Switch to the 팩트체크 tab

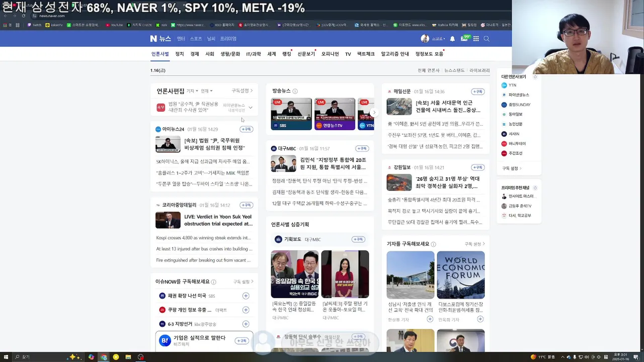pyautogui.click(x=366, y=54)
